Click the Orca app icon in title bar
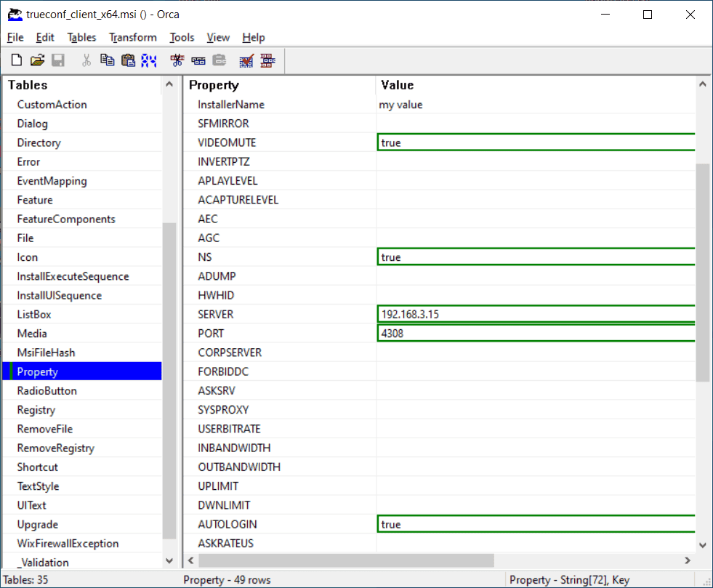The width and height of the screenshot is (713, 588). pos(15,15)
